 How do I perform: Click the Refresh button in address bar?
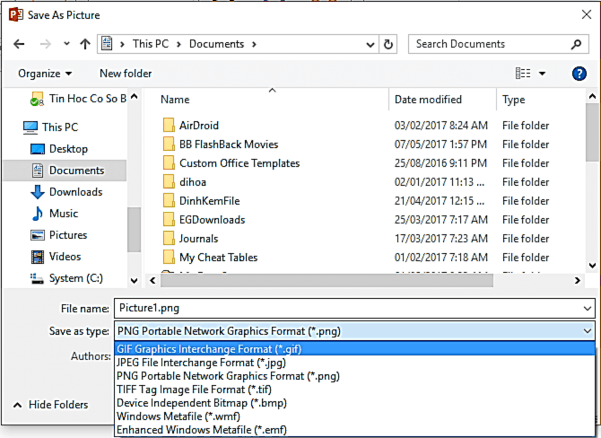click(x=388, y=45)
